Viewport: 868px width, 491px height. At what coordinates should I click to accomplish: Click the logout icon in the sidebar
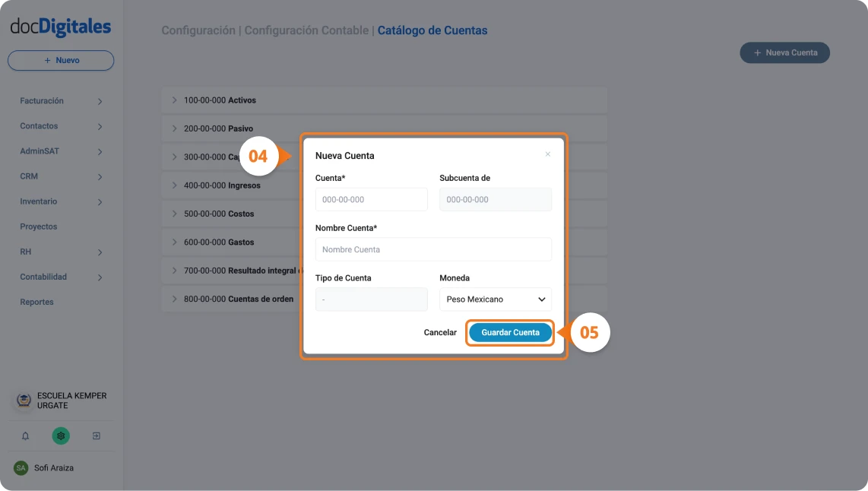pyautogui.click(x=97, y=436)
